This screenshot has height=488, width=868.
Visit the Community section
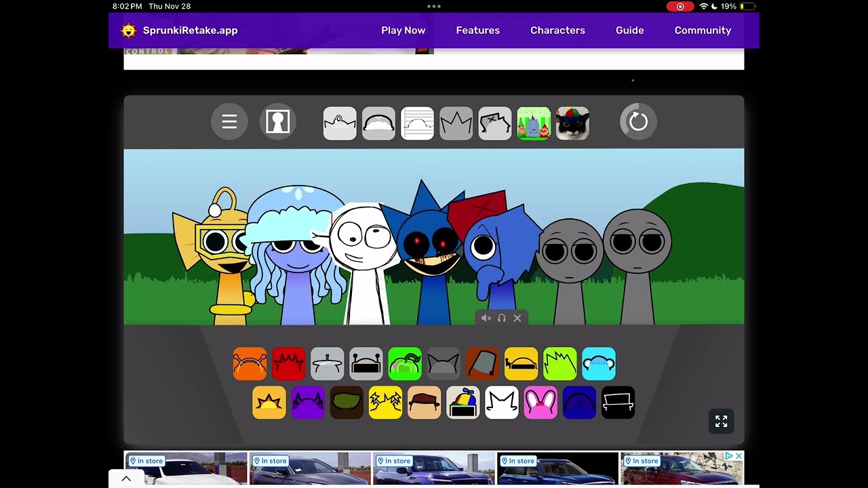tap(703, 30)
